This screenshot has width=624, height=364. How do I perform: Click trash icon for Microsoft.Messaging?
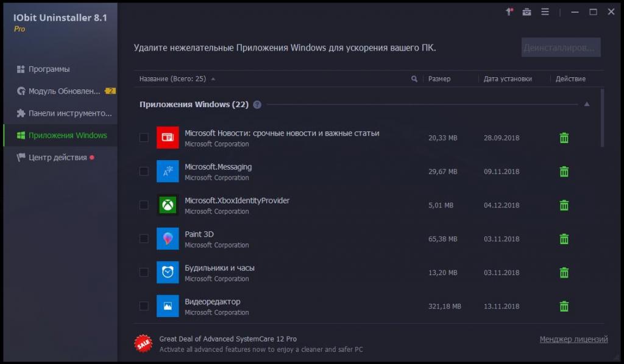pos(564,172)
